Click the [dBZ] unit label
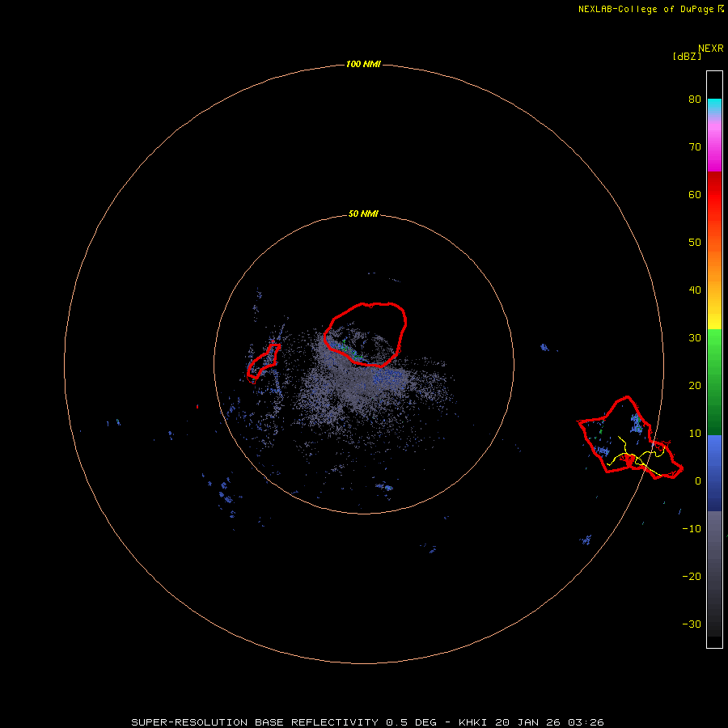The width and height of the screenshot is (728, 728). 687,57
